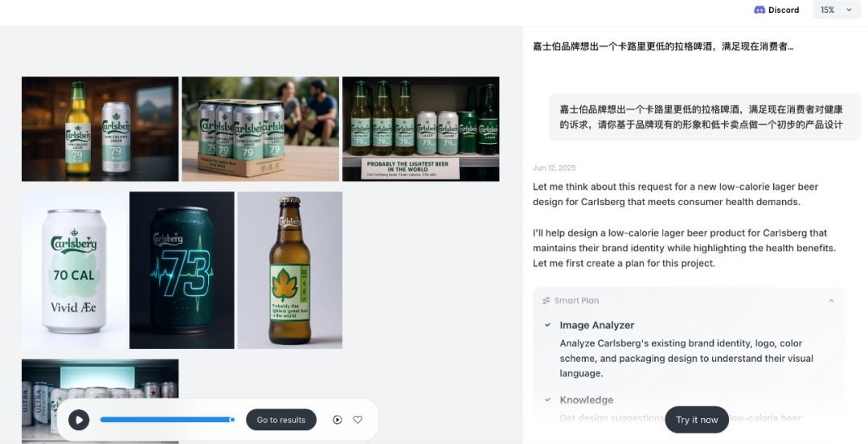This screenshot has width=868, height=444.
Task: Click the Try it now button
Action: point(697,420)
